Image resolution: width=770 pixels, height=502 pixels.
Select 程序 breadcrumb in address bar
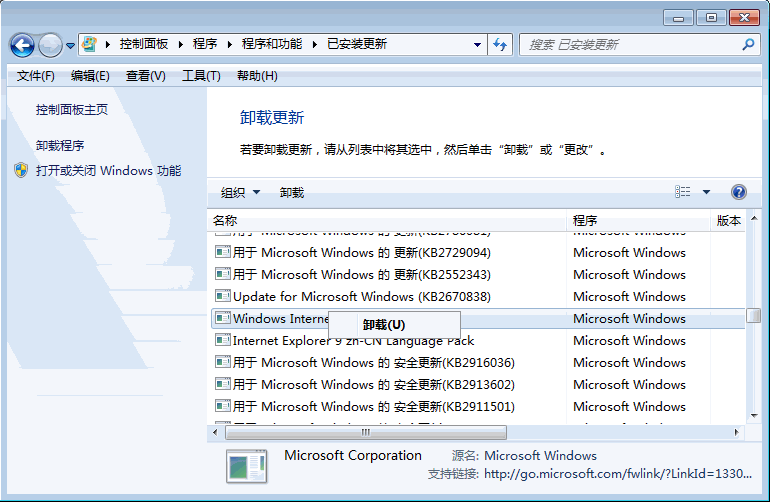(x=205, y=44)
